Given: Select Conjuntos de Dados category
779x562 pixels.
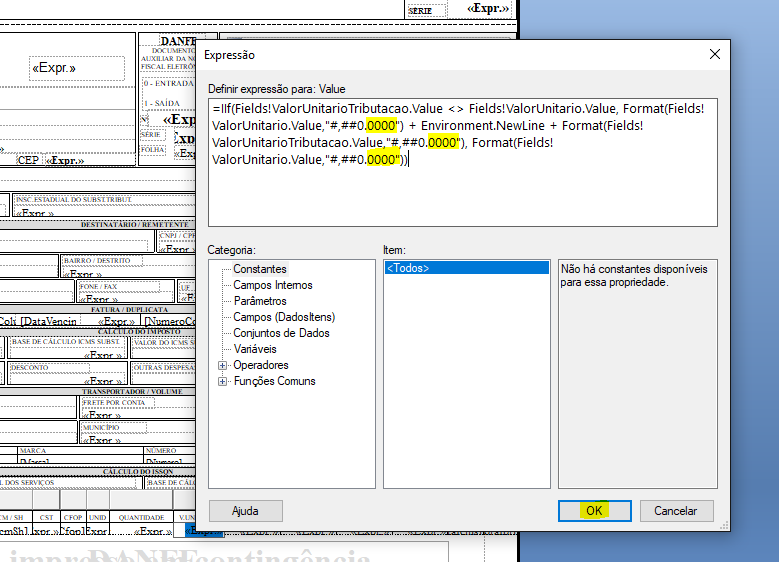Looking at the screenshot, I should tap(281, 333).
